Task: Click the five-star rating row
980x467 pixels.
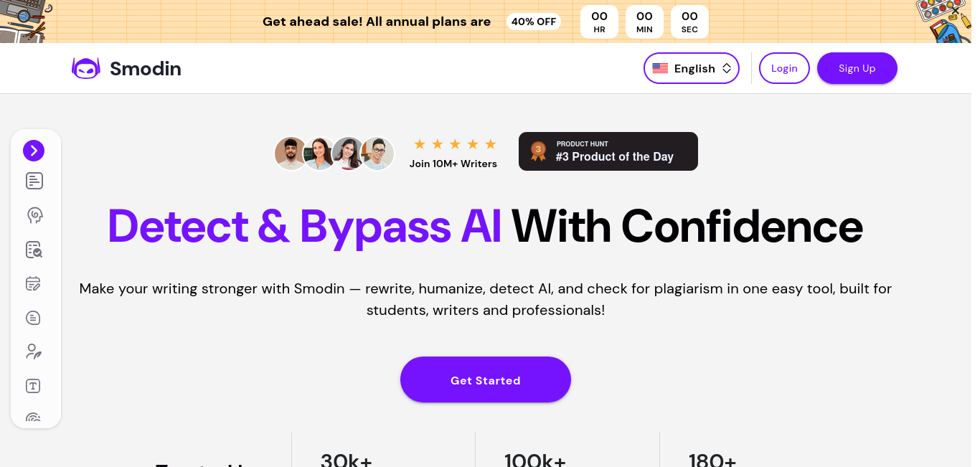Action: 455,144
